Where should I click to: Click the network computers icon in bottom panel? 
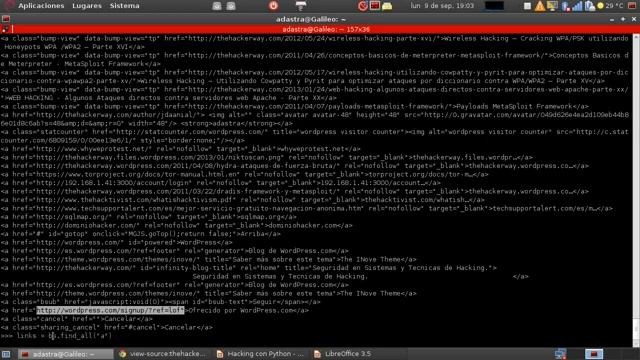coord(560,354)
